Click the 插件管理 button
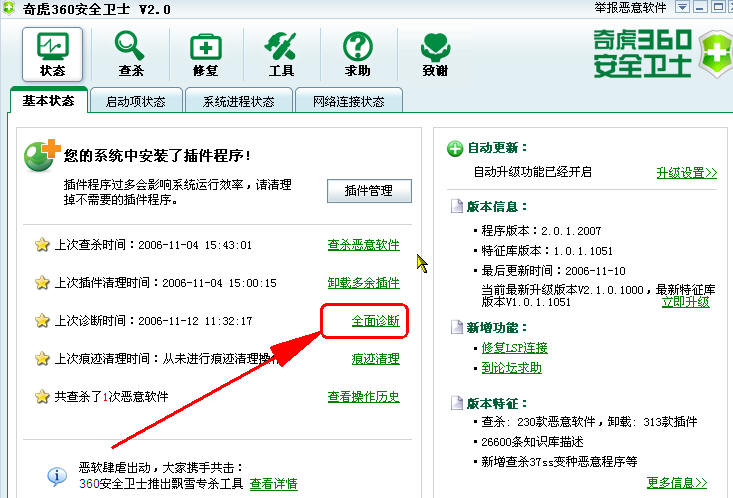733x498 pixels. coord(369,191)
